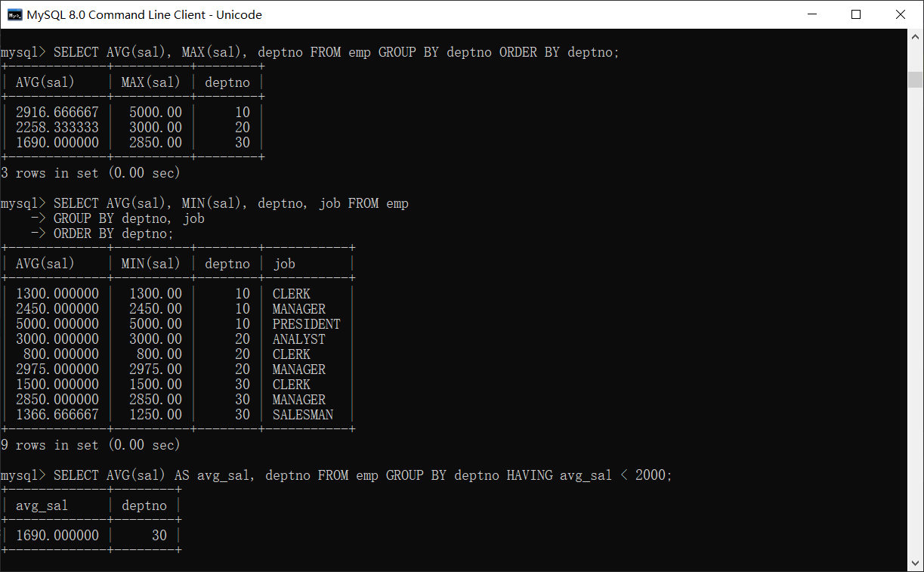Click the value 800.000000
This screenshot has width=924, height=572.
61,354
